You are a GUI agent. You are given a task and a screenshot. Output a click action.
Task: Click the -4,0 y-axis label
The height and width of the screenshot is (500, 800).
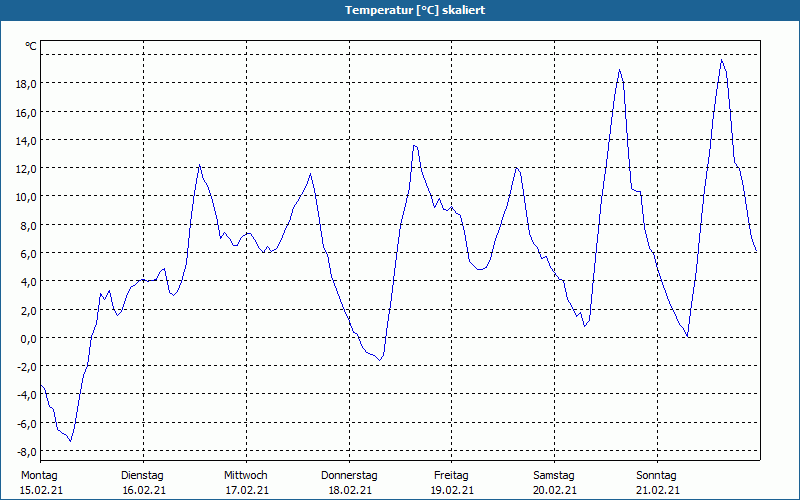point(27,395)
